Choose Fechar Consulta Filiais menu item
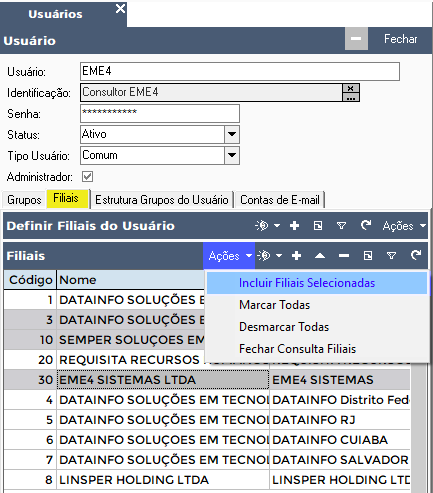The width and height of the screenshot is (433, 493). pos(317,349)
